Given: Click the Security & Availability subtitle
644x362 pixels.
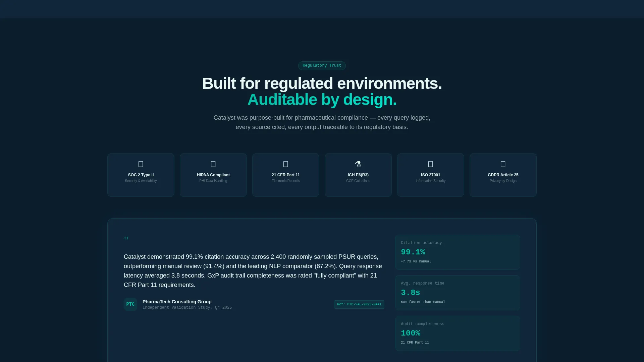Looking at the screenshot, I should coord(141,181).
